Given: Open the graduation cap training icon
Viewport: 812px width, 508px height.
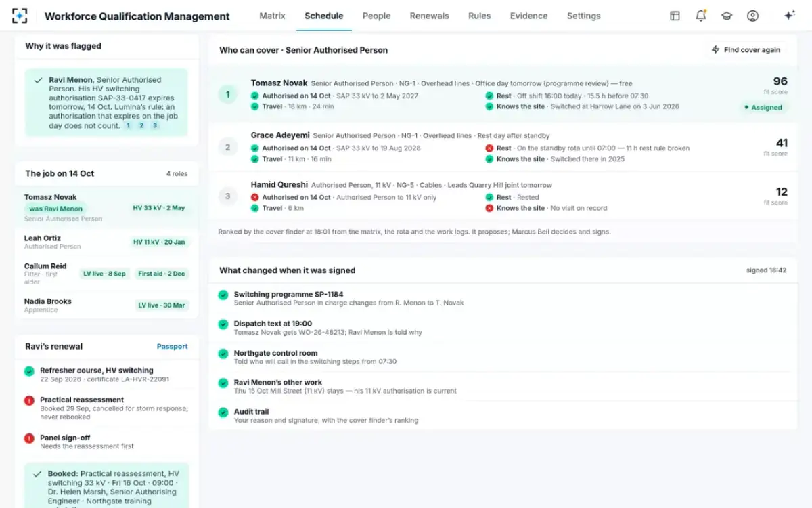Looking at the screenshot, I should 727,16.
